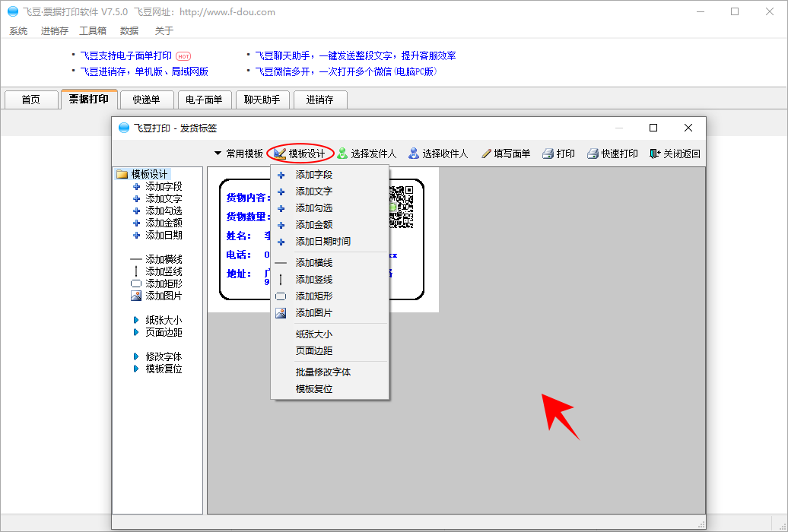Open link 飞豆进销存，单机版、局域网版
The image size is (788, 532).
pyautogui.click(x=145, y=72)
